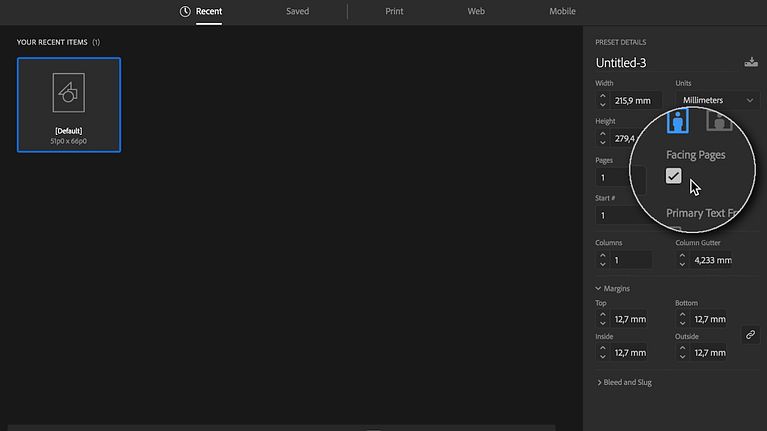Image resolution: width=767 pixels, height=431 pixels.
Task: Decrease Columns with the down arrow
Action: 603,264
